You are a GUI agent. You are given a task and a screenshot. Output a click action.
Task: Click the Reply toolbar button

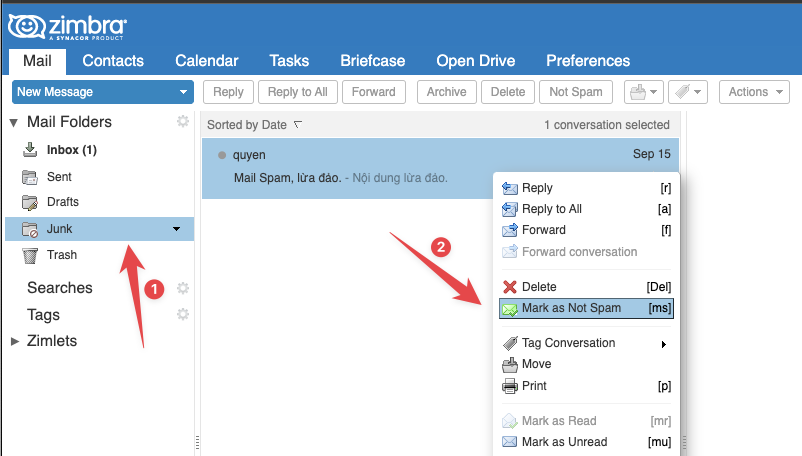point(228,92)
